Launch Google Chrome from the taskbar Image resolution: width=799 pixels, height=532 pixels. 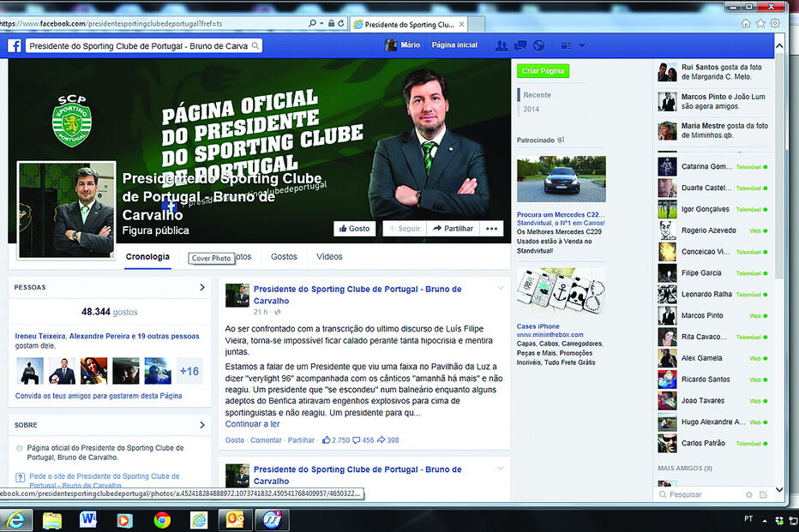[x=162, y=521]
